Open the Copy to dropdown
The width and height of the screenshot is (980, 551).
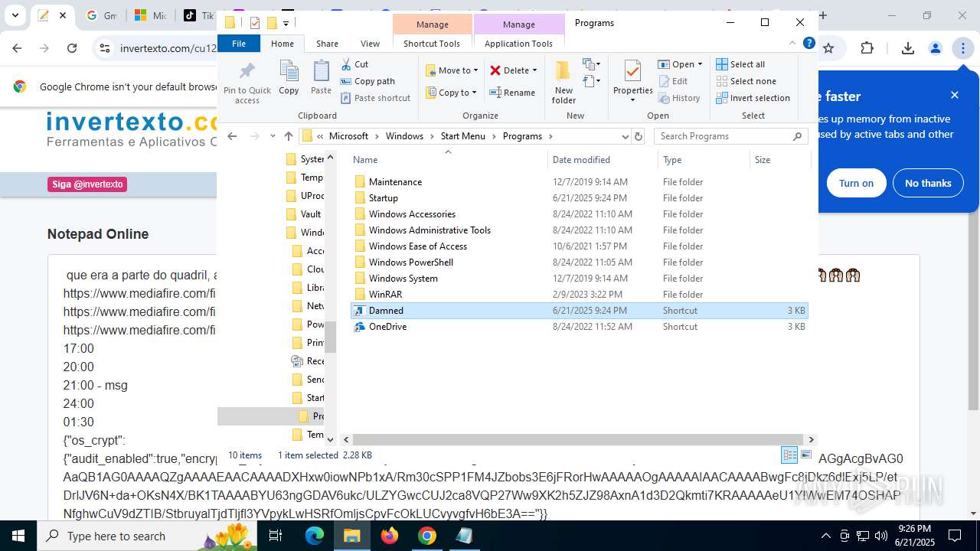(x=452, y=93)
